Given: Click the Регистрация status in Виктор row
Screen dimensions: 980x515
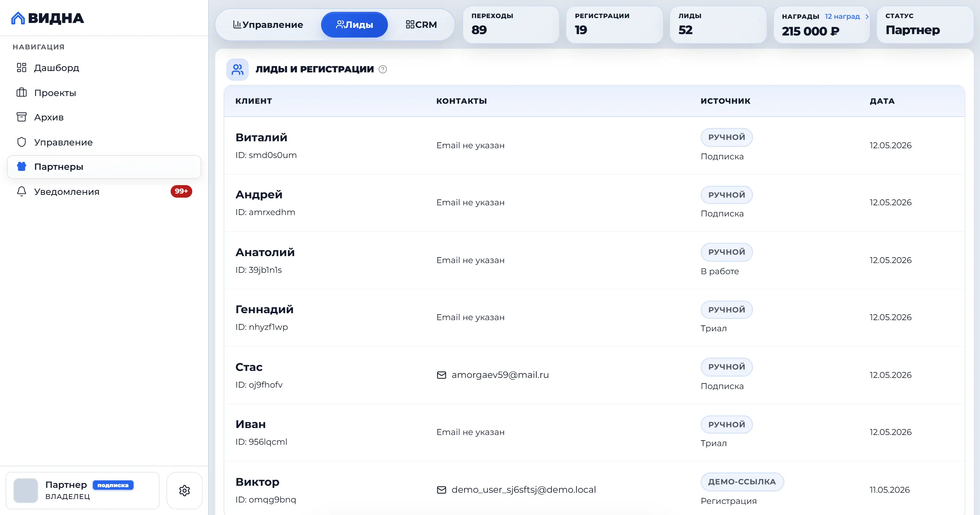Looking at the screenshot, I should (x=729, y=501).
